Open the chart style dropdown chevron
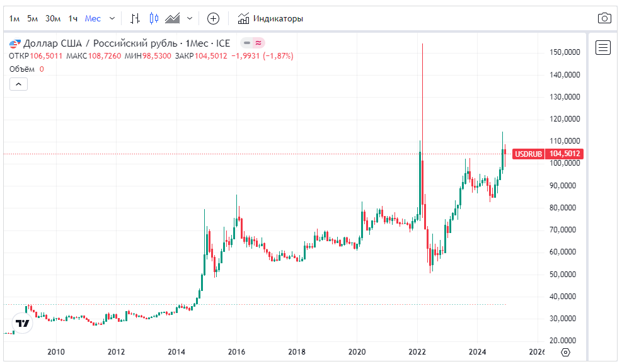Image resolution: width=622 pixels, height=364 pixels. (190, 18)
